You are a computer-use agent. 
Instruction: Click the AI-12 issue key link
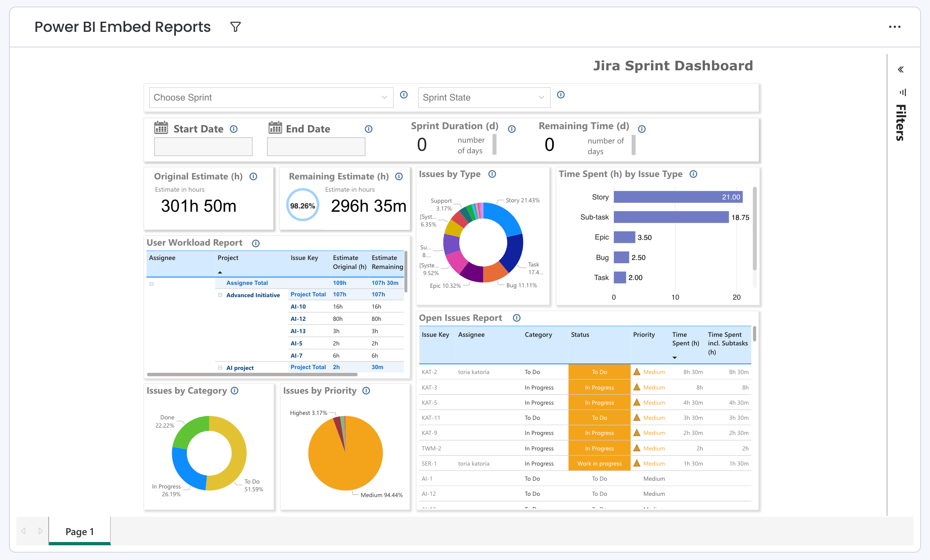click(x=298, y=319)
